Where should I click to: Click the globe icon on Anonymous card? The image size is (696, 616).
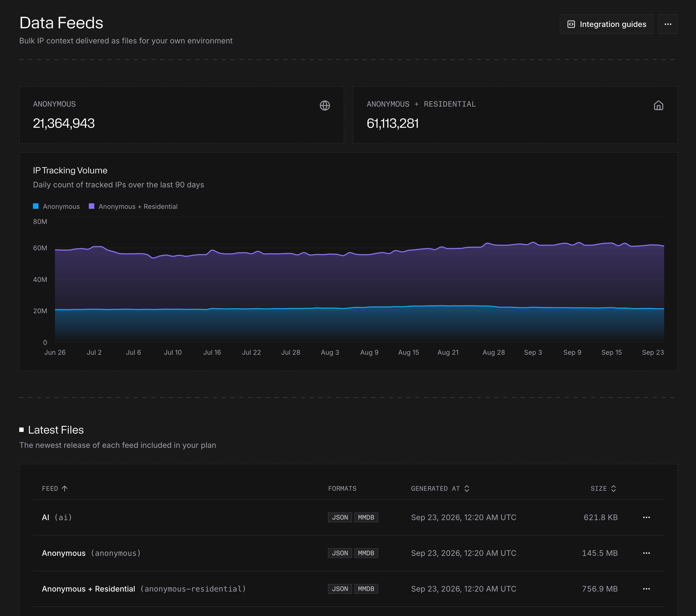coord(325,106)
